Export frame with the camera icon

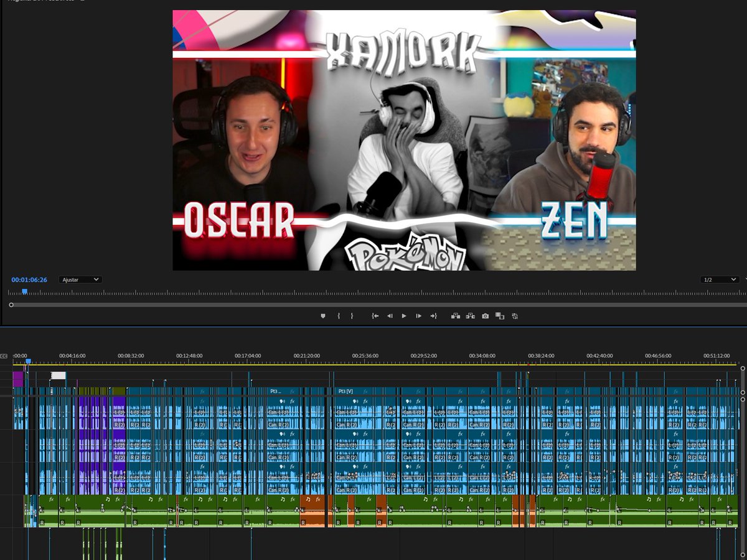(x=486, y=316)
